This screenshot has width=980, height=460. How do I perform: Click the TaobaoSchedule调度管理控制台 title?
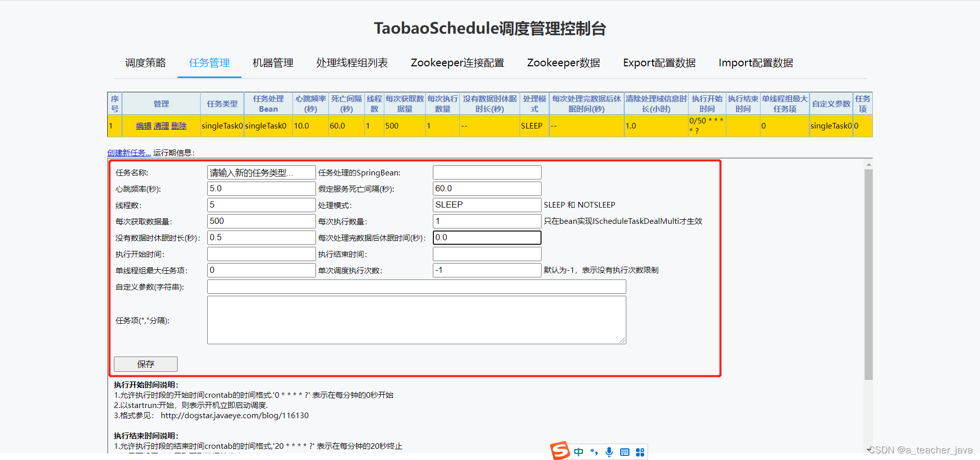pos(490,29)
